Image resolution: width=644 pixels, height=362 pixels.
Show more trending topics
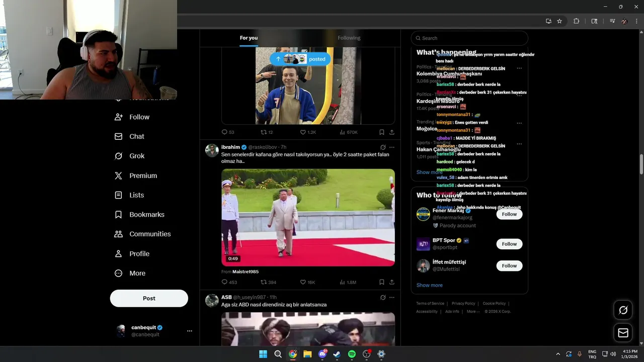[x=429, y=172]
